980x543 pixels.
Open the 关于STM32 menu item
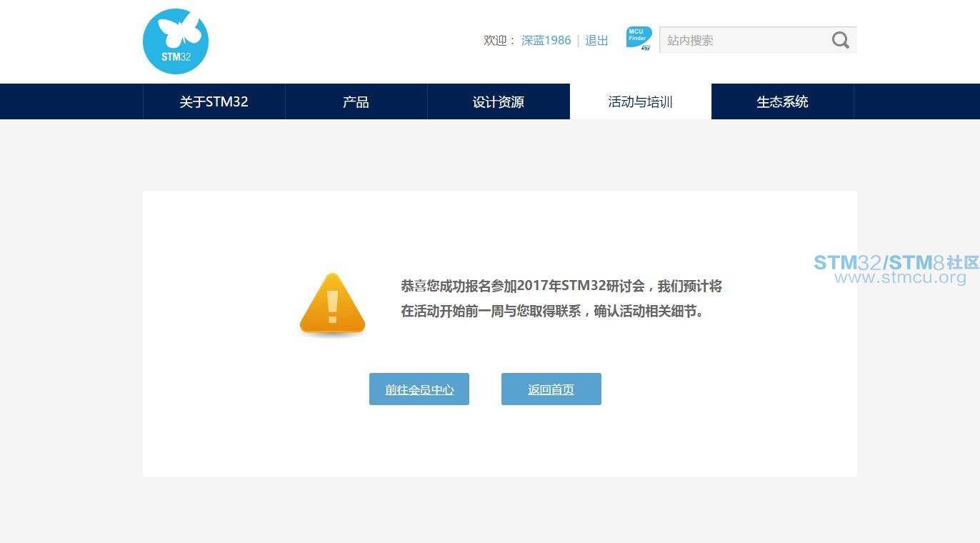214,102
